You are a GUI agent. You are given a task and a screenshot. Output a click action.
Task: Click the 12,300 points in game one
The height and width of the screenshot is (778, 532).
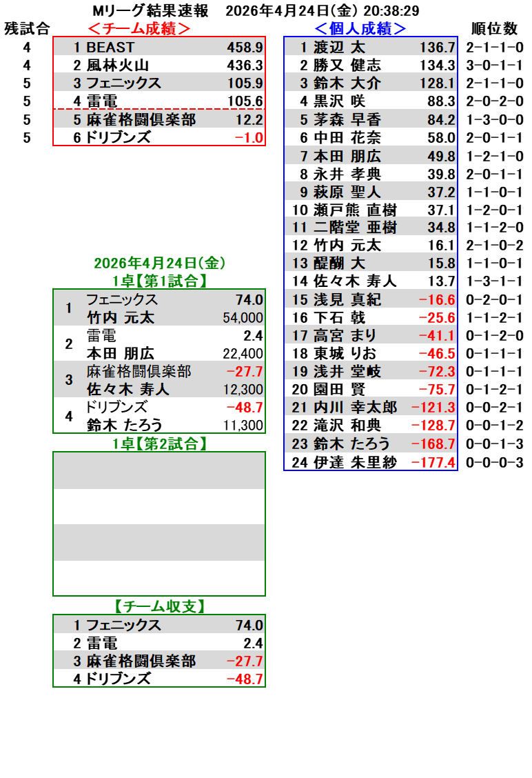tap(243, 390)
